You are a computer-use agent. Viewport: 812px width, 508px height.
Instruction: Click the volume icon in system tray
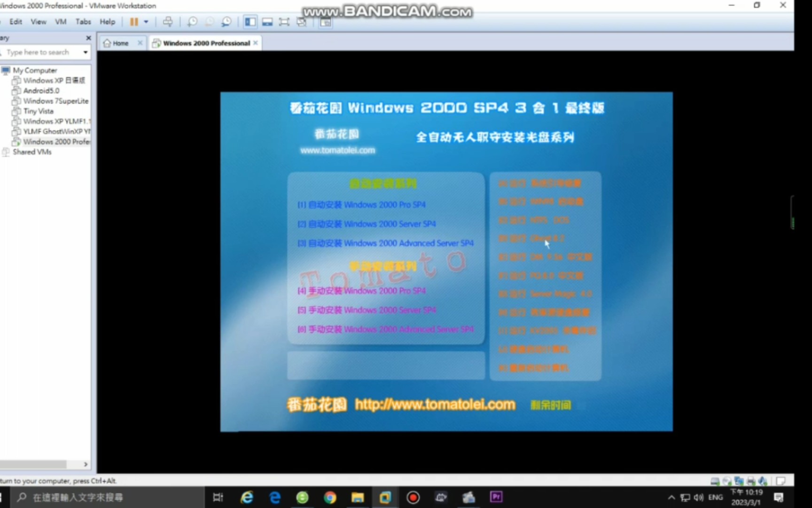[x=699, y=498]
